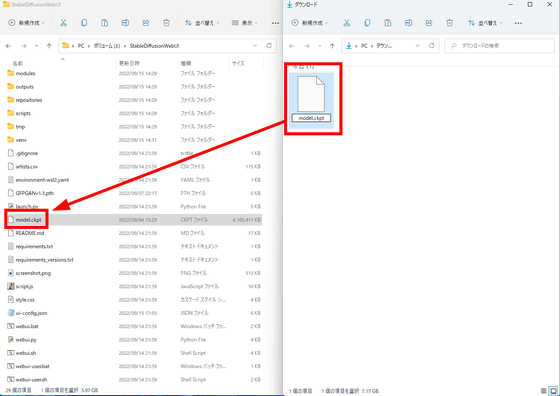
Task: Click Share icon in StableDiffusionWebUI window toolbar
Action: (x=146, y=23)
